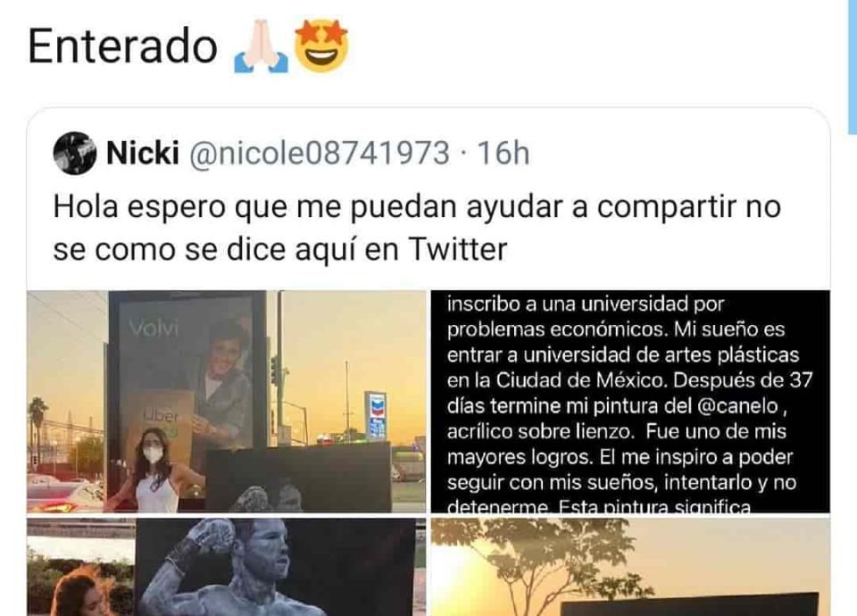Click the quoted tweet text about Twitter
The height and width of the screenshot is (616, 857).
[417, 228]
